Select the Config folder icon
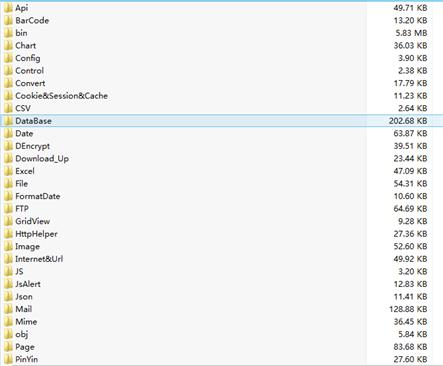Screen dimensions: 443x366 tap(8, 58)
